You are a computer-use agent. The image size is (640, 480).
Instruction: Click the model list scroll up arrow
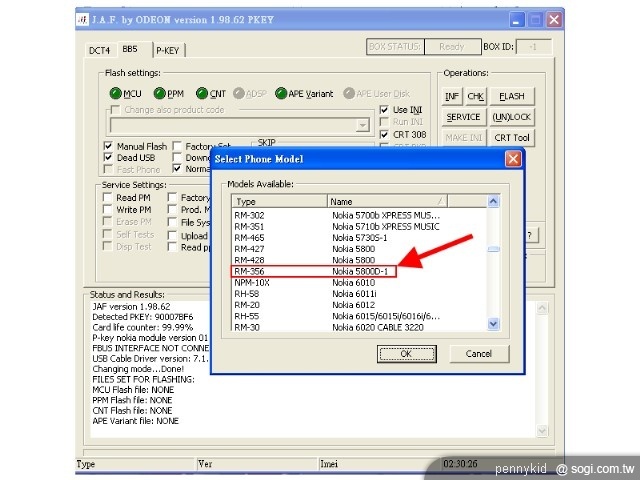pyautogui.click(x=493, y=201)
